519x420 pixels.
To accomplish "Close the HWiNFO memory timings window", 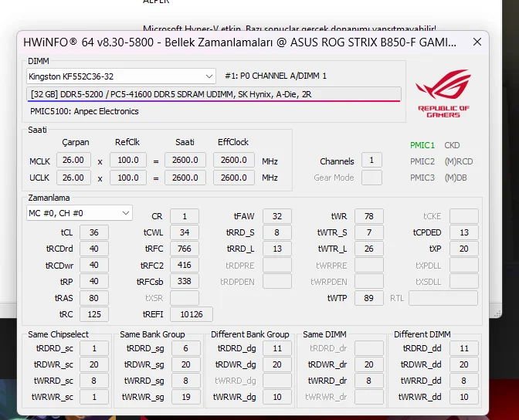I will point(477,42).
